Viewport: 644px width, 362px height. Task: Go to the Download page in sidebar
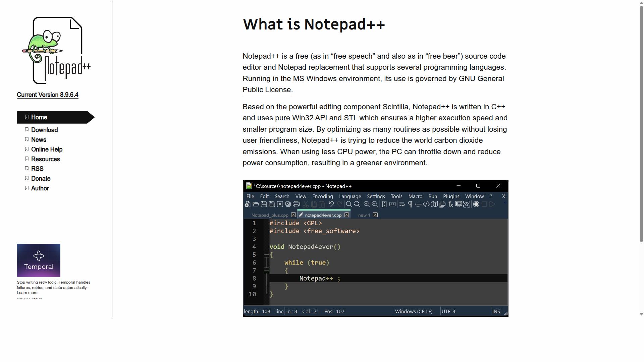[x=44, y=130]
